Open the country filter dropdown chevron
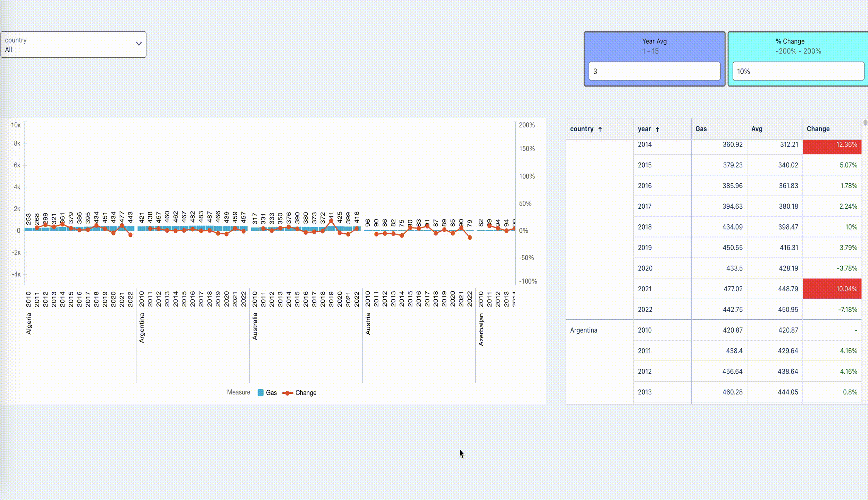This screenshot has width=868, height=500. click(x=139, y=44)
